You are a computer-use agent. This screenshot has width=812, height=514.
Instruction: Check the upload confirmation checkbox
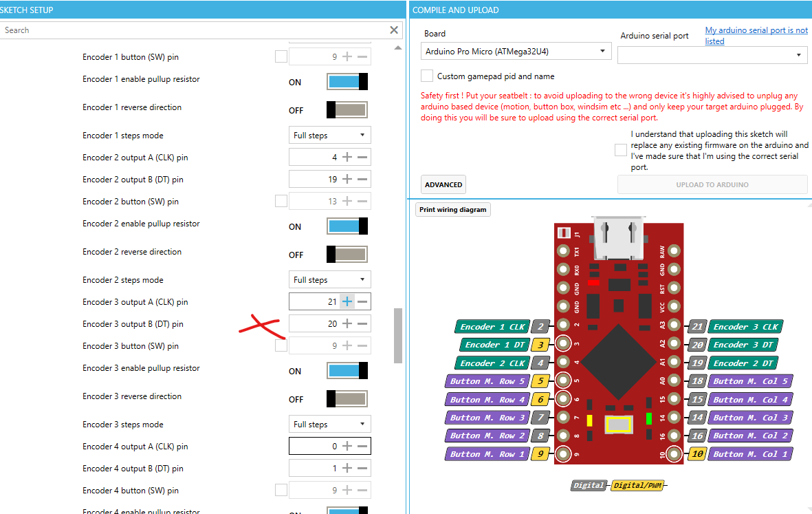coord(620,149)
